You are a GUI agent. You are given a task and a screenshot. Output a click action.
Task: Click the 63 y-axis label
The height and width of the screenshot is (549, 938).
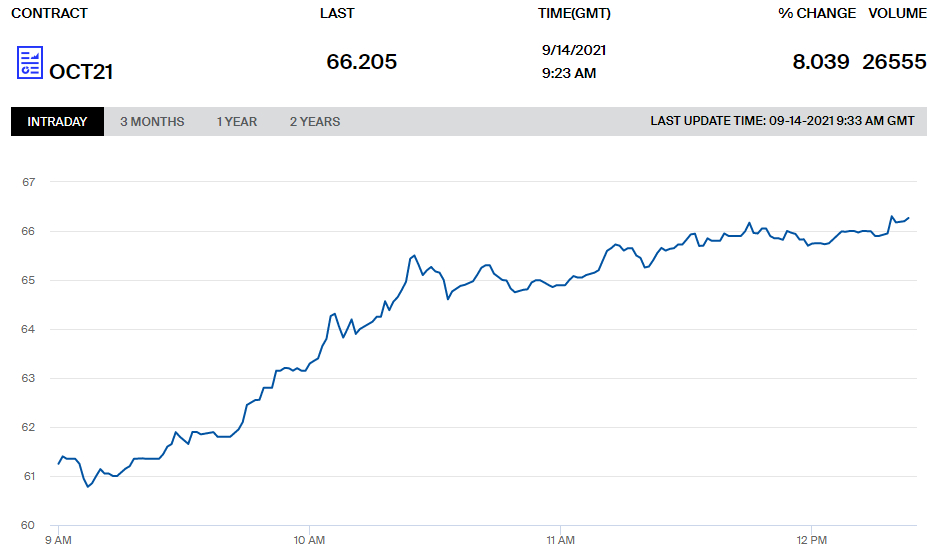click(28, 378)
